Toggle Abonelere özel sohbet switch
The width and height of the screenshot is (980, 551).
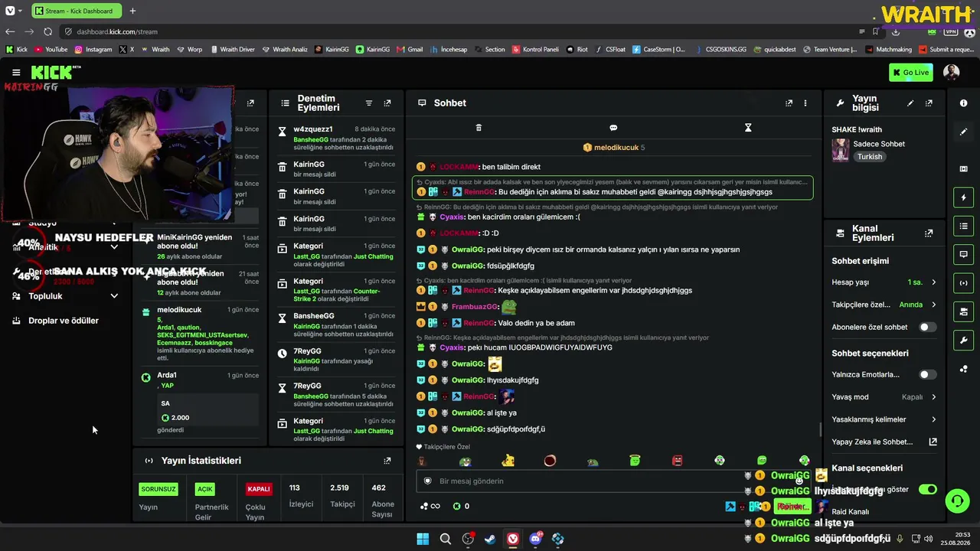(x=927, y=327)
